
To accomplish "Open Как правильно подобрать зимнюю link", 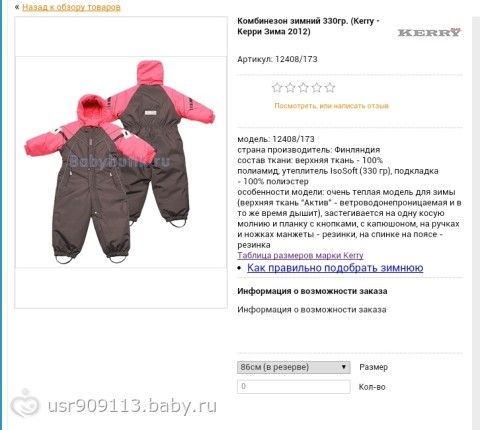I will (x=335, y=268).
